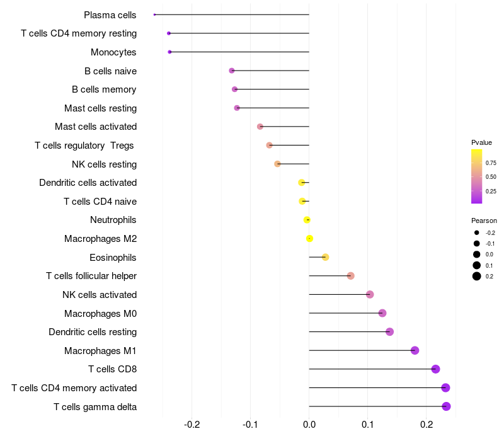Click the Pvalue legend title
This screenshot has width=504, height=441.
(481, 142)
